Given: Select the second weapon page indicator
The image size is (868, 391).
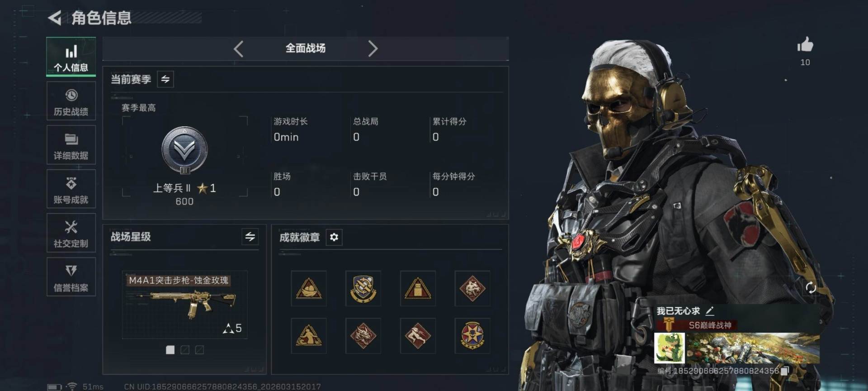Looking at the screenshot, I should [x=185, y=350].
